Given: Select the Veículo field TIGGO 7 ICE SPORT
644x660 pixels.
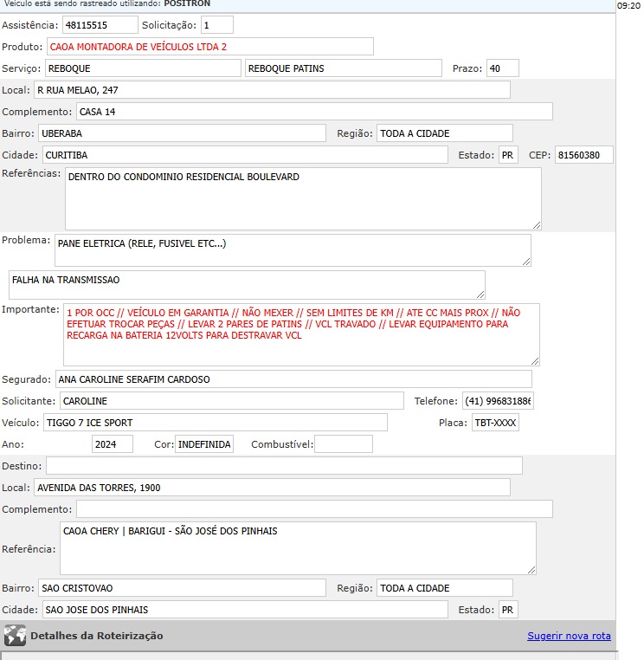Looking at the screenshot, I should (216, 423).
